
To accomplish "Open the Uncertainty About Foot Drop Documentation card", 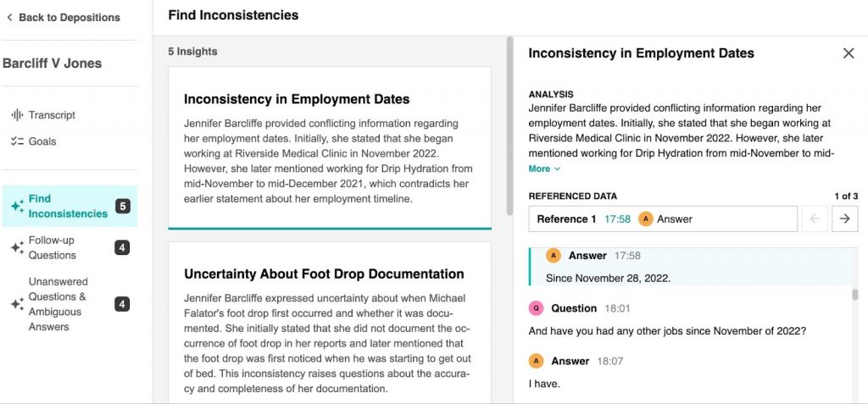I will 329,322.
